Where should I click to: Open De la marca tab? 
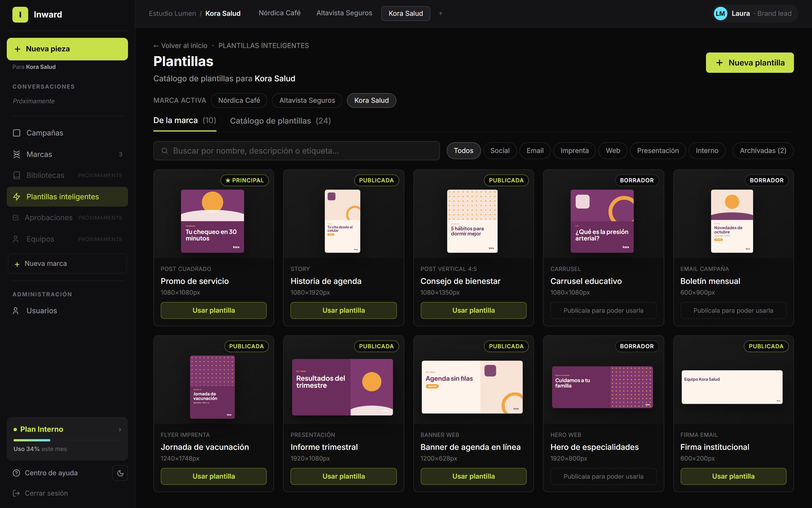pos(185,121)
